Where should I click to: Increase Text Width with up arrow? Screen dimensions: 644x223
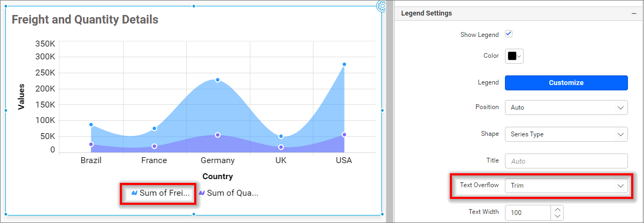click(x=557, y=209)
